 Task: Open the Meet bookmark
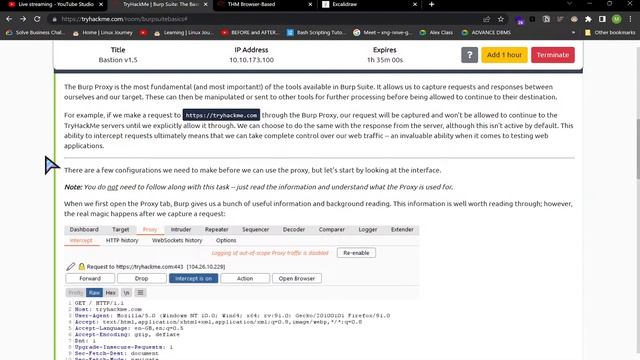[383, 33]
